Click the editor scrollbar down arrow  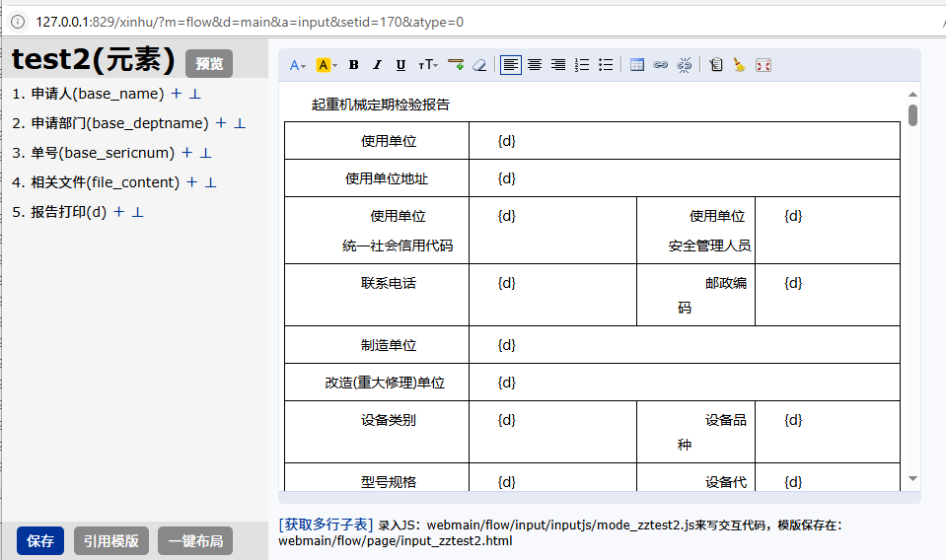[912, 478]
